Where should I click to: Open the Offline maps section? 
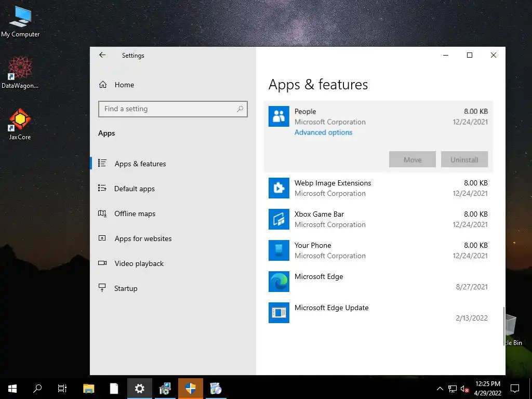pyautogui.click(x=173, y=213)
